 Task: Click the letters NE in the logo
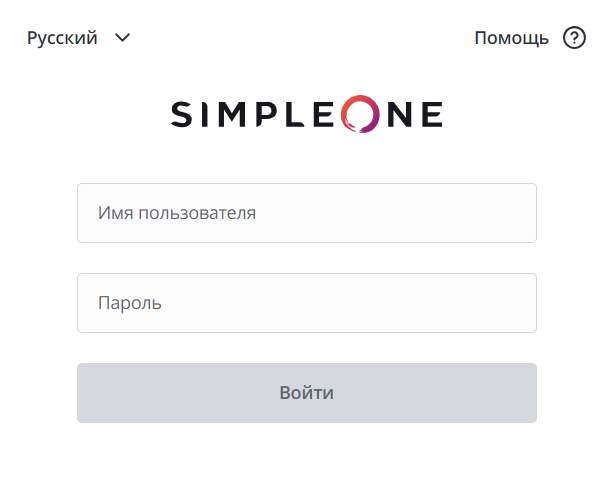pos(414,115)
